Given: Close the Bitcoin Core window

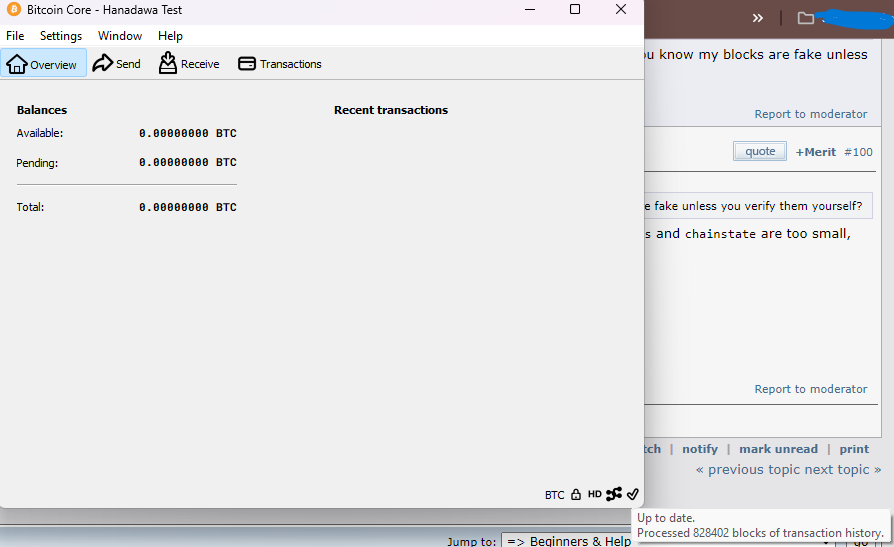Looking at the screenshot, I should click(x=621, y=9).
